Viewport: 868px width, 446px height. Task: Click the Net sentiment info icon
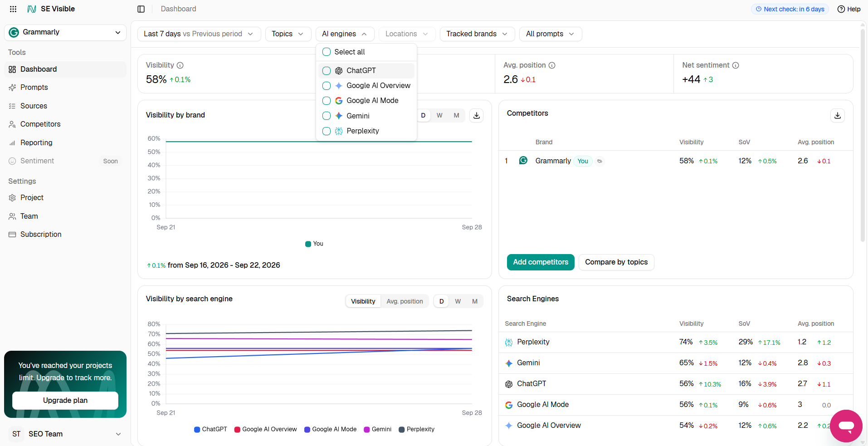[x=736, y=65]
